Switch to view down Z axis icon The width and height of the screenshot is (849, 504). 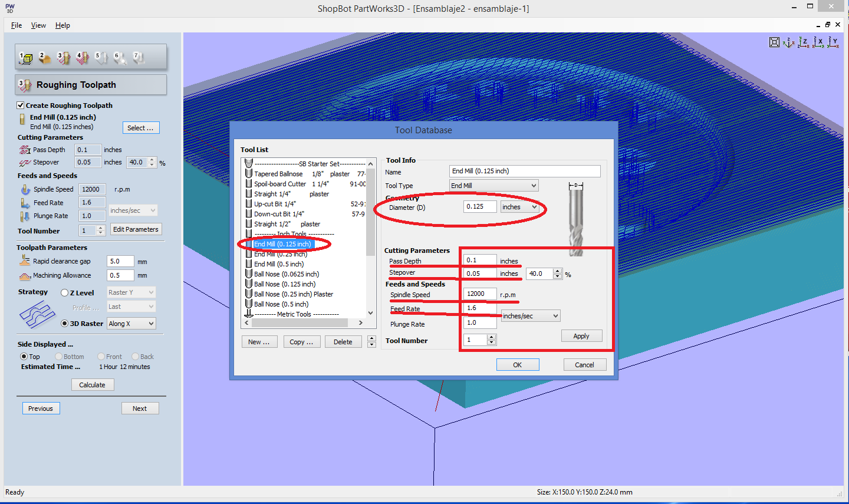(803, 42)
